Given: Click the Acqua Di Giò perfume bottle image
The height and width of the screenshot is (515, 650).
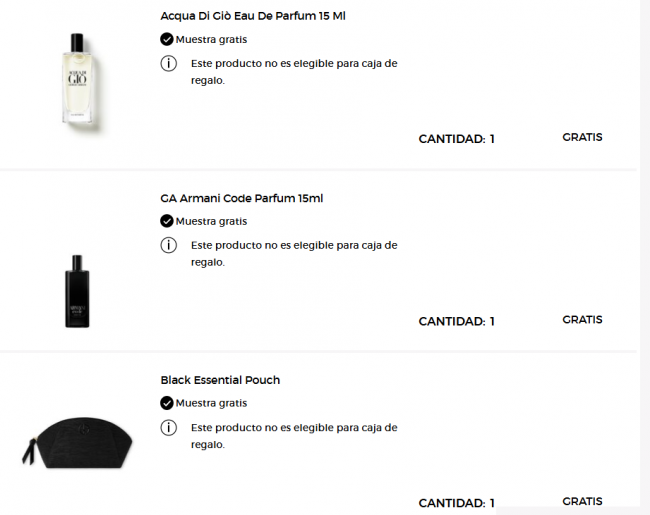Looking at the screenshot, I should pyautogui.click(x=77, y=79).
